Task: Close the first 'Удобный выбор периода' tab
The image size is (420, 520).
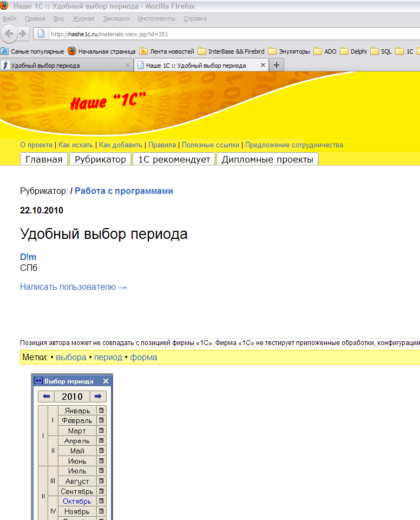Action: 128,65
